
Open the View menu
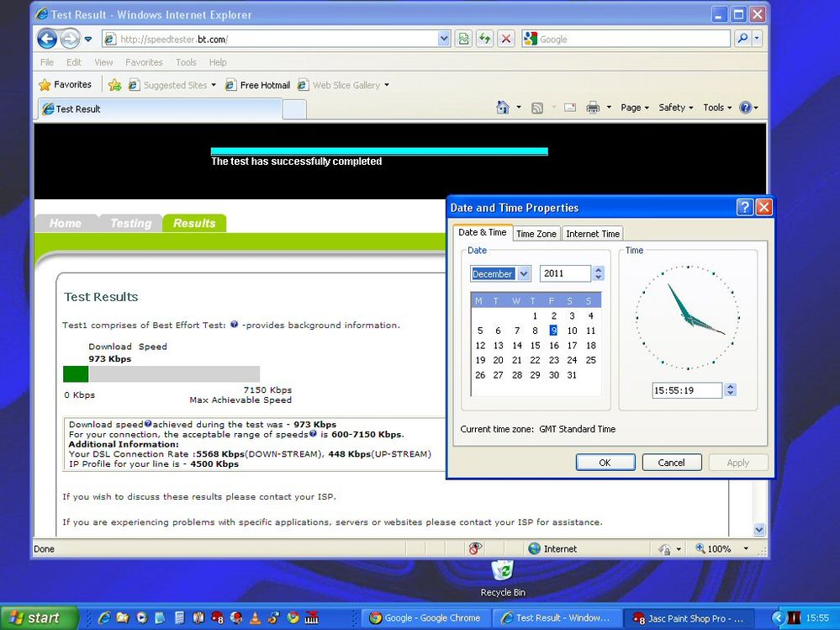[x=103, y=62]
